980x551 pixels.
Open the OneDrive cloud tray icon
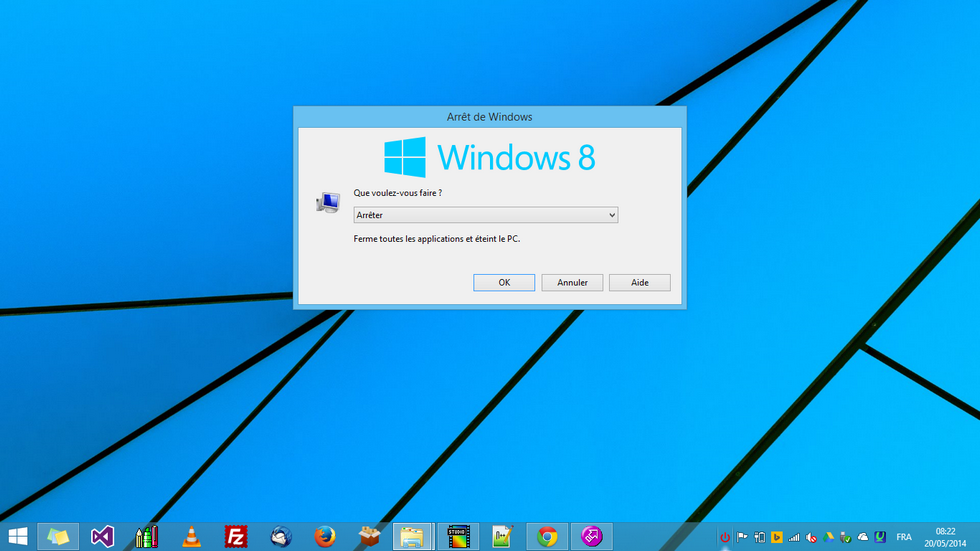click(x=863, y=537)
